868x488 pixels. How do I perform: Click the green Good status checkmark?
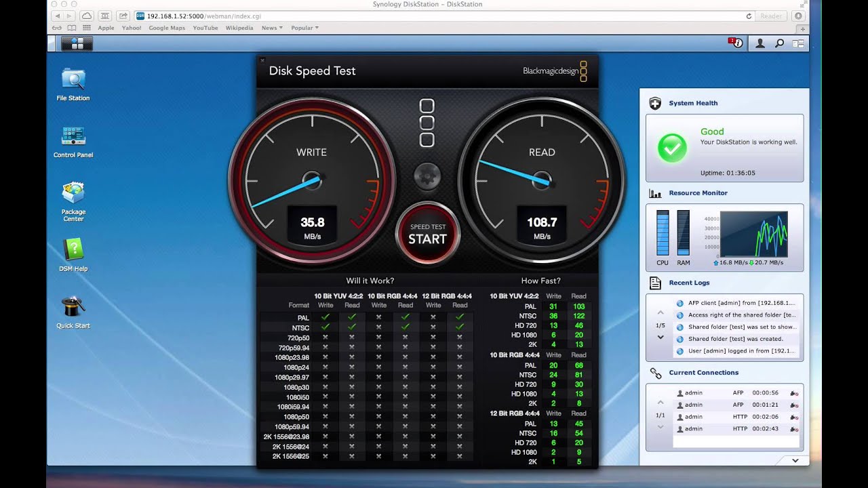click(672, 148)
